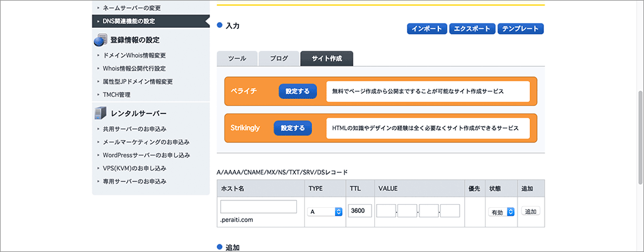Open VPS(KVM)のお申し込み link
This screenshot has height=252, width=644.
click(x=135, y=168)
